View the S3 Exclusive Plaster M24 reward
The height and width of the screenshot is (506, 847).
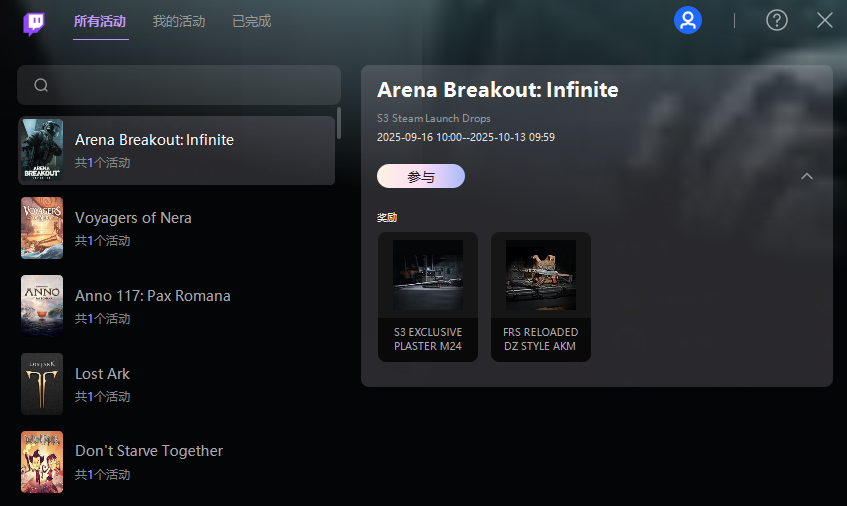pos(428,297)
